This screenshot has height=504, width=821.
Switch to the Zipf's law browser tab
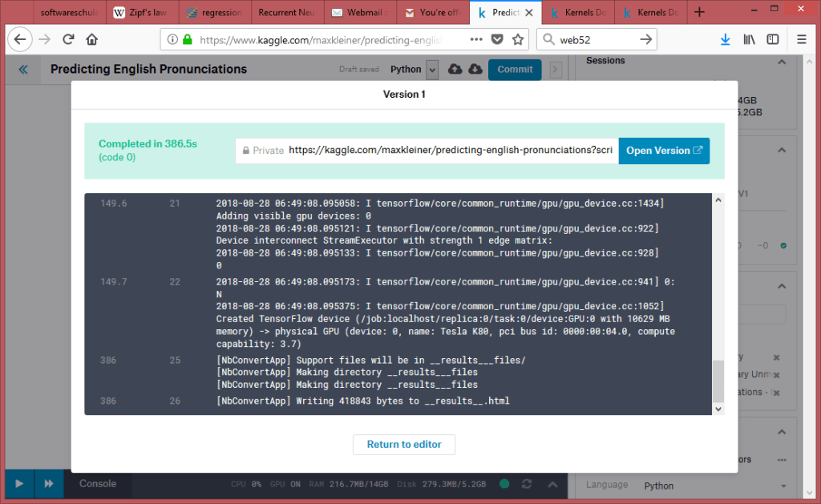[x=143, y=12]
